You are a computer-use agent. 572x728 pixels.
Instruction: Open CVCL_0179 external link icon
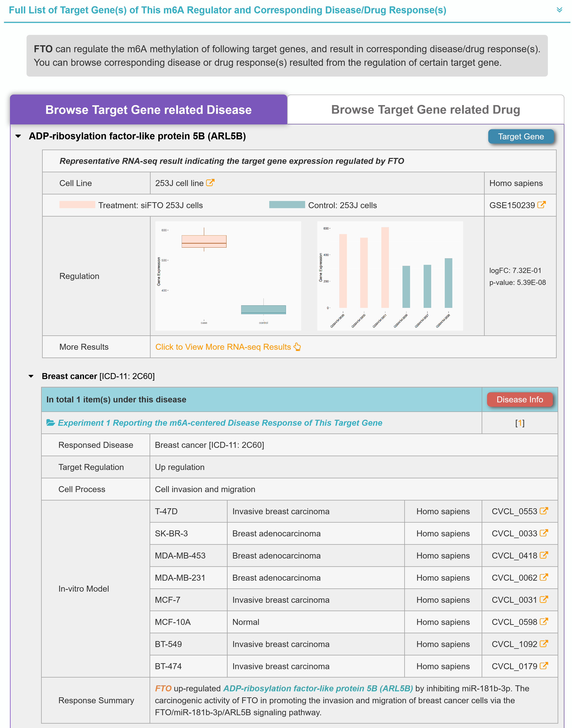543,666
